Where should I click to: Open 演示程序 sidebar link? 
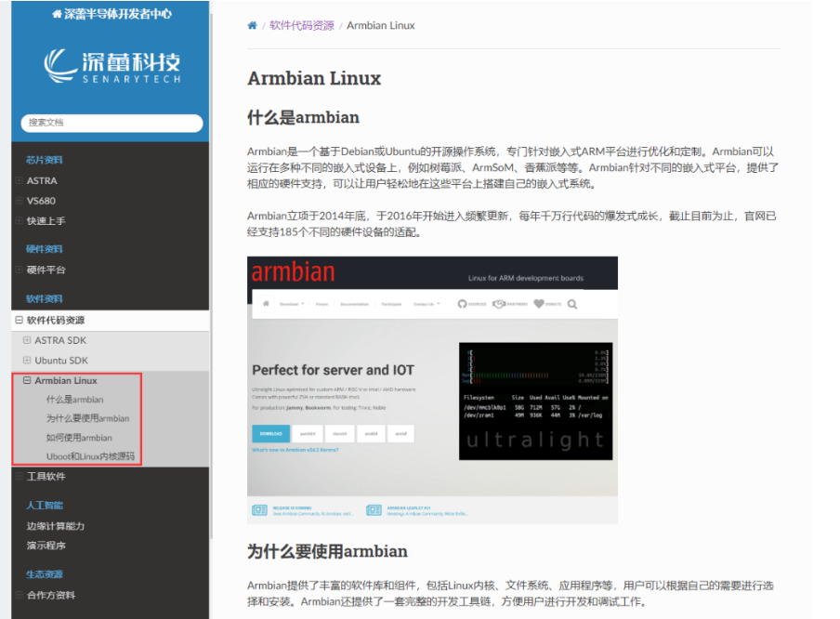coord(46,546)
